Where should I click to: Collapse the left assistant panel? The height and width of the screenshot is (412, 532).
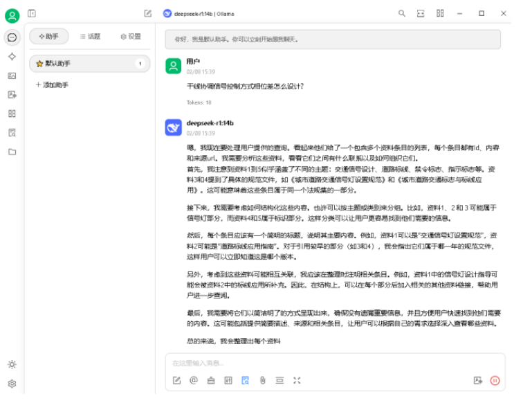pyautogui.click(x=32, y=14)
